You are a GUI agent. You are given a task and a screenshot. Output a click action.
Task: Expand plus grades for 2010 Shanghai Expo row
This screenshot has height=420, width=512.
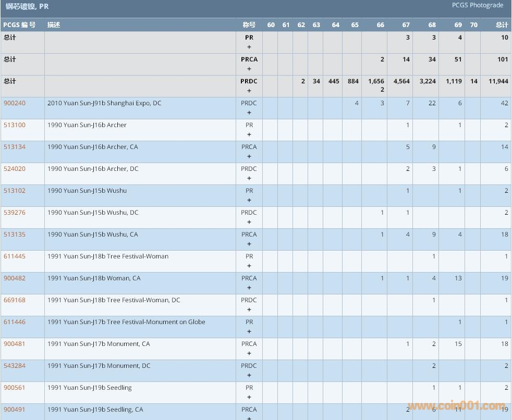pyautogui.click(x=249, y=113)
